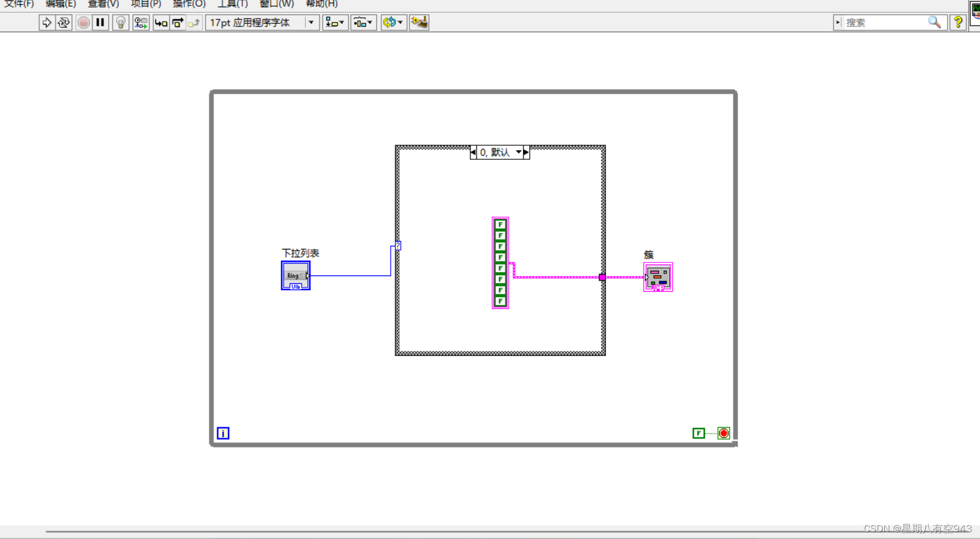The height and width of the screenshot is (539, 980).
Task: Click the Abort Execution stop button
Action: click(x=83, y=22)
